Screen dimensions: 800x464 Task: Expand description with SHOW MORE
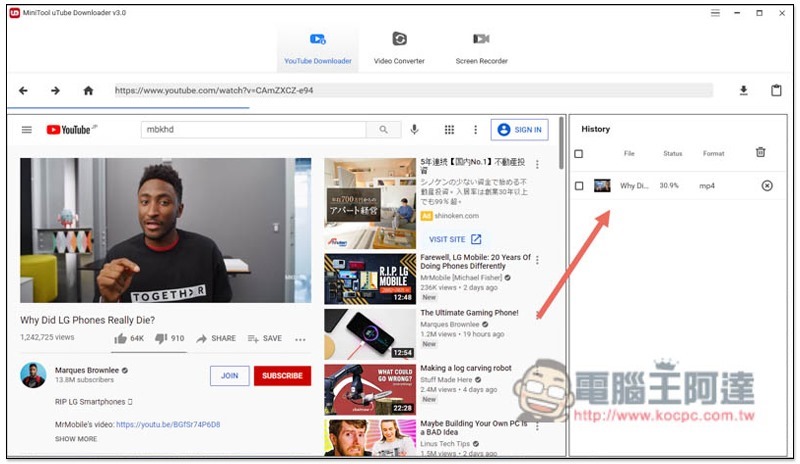click(76, 439)
